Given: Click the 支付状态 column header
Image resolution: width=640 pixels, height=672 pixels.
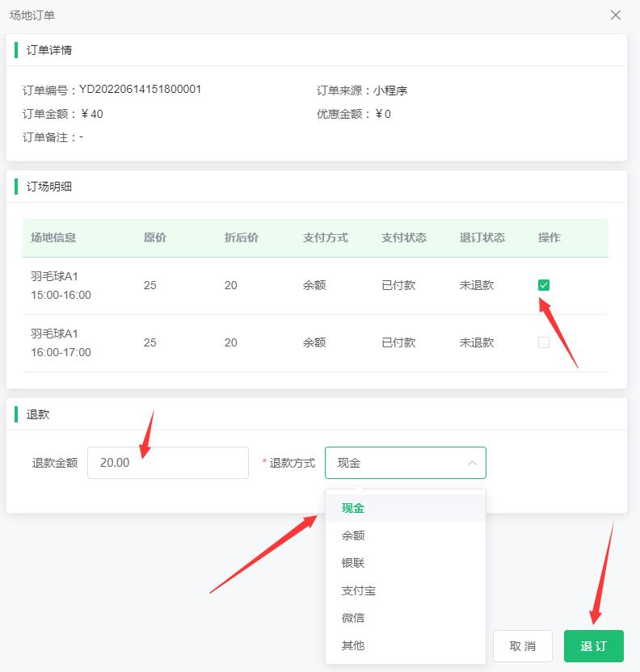Looking at the screenshot, I should pos(404,237).
